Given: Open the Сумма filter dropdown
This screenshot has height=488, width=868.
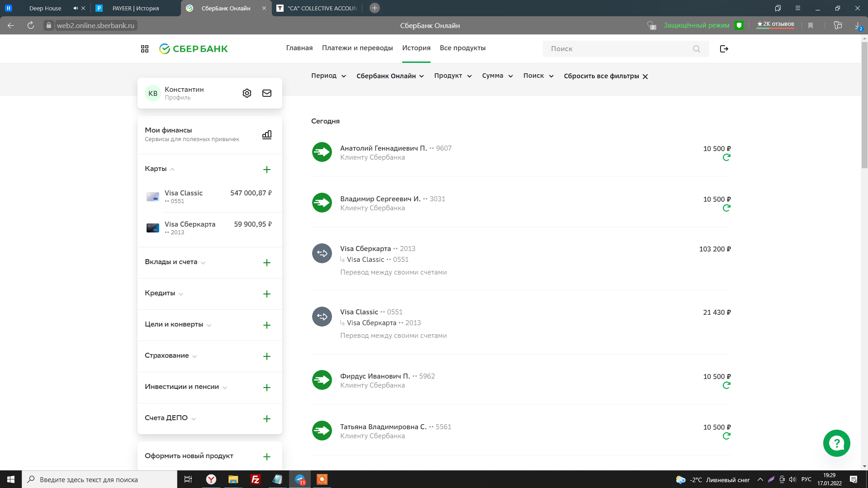Looking at the screenshot, I should [497, 76].
